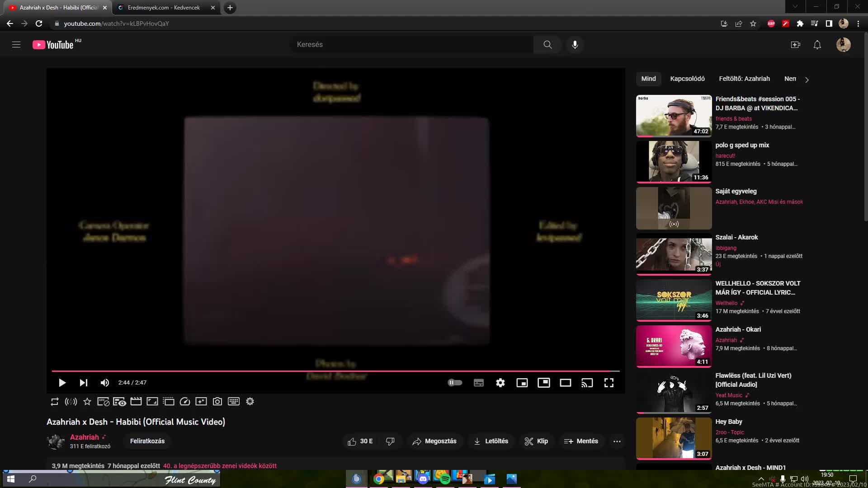This screenshot has height=488, width=868.
Task: Select the Kapcsolódó filter tab
Action: (687, 79)
